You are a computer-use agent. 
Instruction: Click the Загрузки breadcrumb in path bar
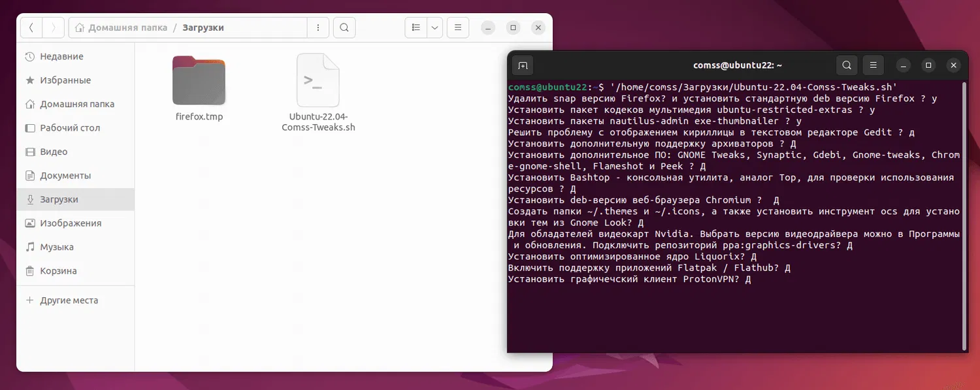(x=203, y=27)
